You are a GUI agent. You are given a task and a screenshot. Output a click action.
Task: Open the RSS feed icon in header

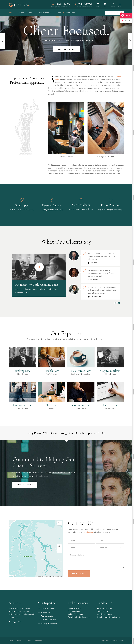(105, 3)
